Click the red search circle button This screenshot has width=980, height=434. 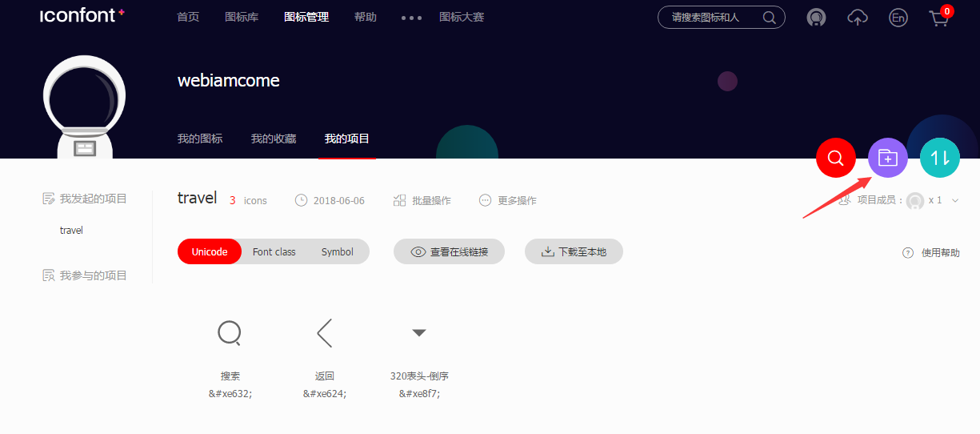point(836,158)
